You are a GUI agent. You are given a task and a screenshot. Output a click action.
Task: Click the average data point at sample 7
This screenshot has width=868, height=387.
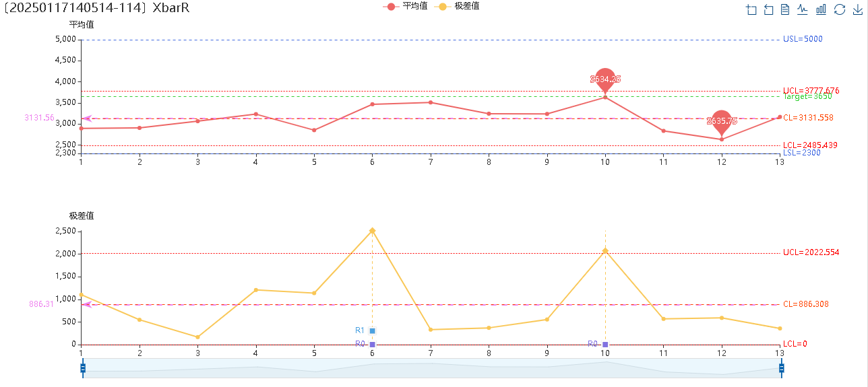(431, 102)
